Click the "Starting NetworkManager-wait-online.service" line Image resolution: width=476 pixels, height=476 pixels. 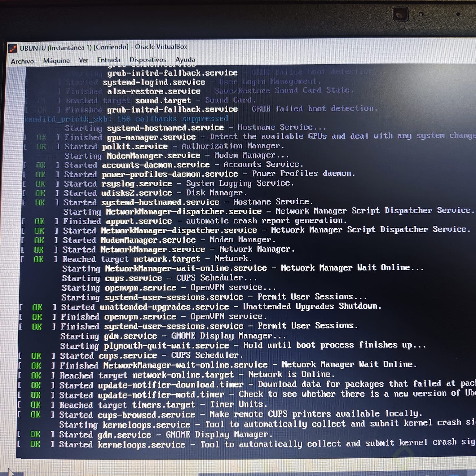tap(243, 268)
